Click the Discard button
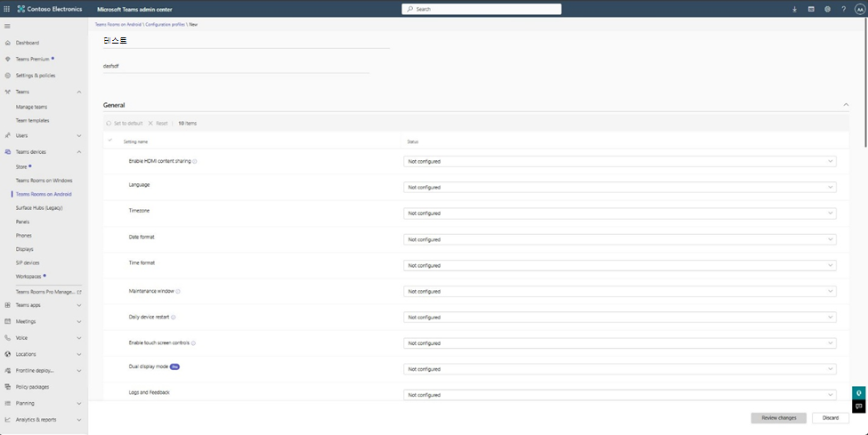 pos(831,418)
